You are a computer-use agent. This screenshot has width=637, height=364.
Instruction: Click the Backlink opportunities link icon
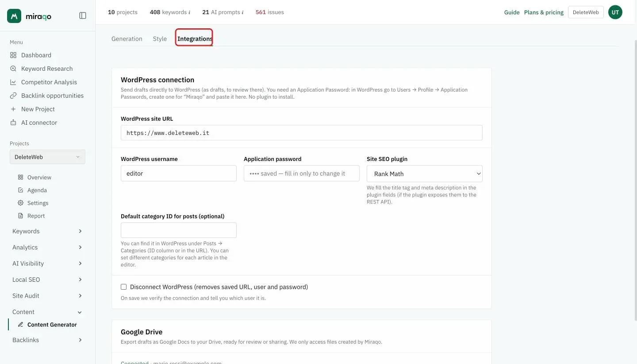(x=13, y=96)
